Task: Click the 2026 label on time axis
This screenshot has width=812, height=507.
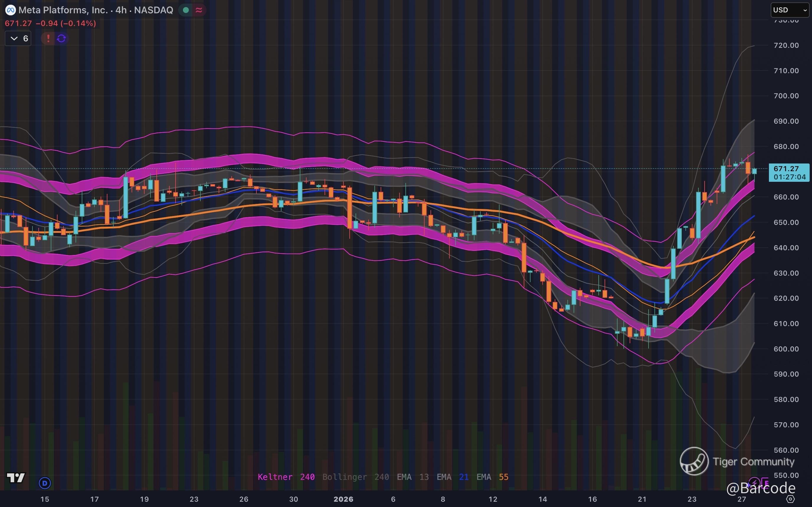Action: click(x=343, y=499)
